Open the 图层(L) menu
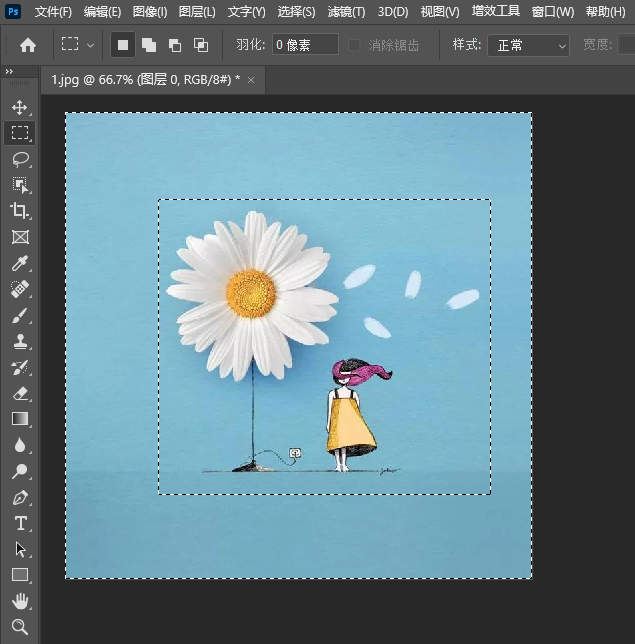Screen dimensions: 635x644 (197, 12)
